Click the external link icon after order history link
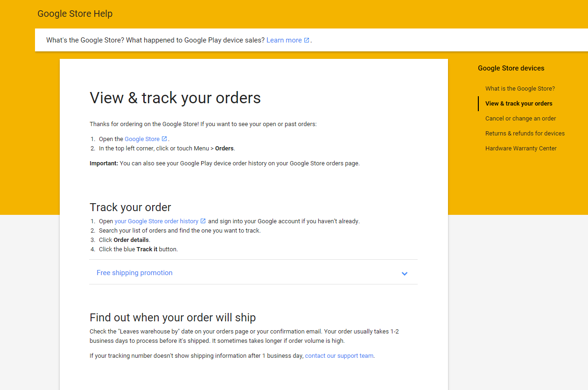This screenshot has height=390, width=588. coord(203,221)
